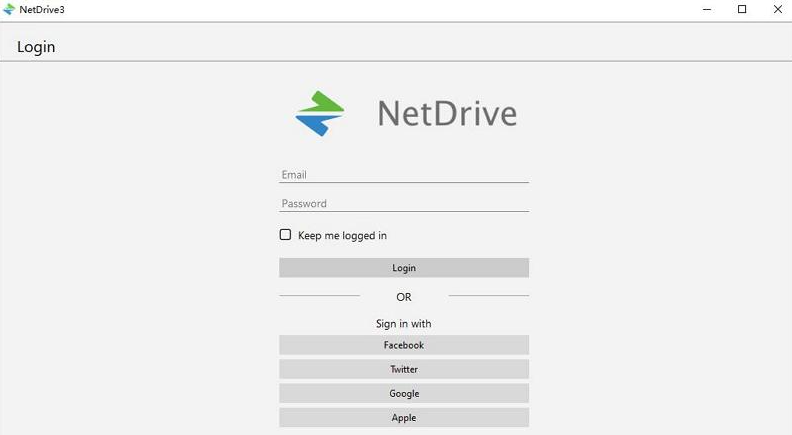
Task: Click the NetDrive3 title bar app icon
Action: tap(9, 9)
